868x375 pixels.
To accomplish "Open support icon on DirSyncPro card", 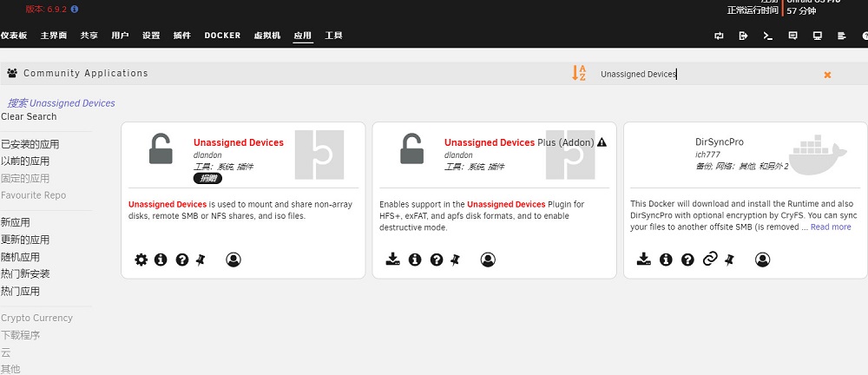I will coord(687,260).
